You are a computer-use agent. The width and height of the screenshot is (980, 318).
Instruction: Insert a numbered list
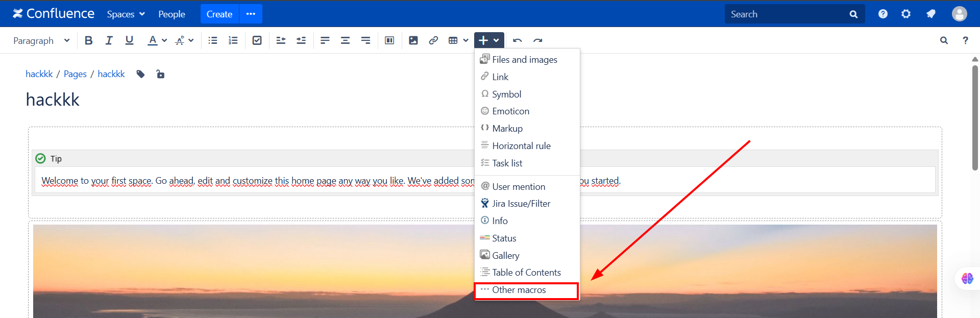point(233,40)
